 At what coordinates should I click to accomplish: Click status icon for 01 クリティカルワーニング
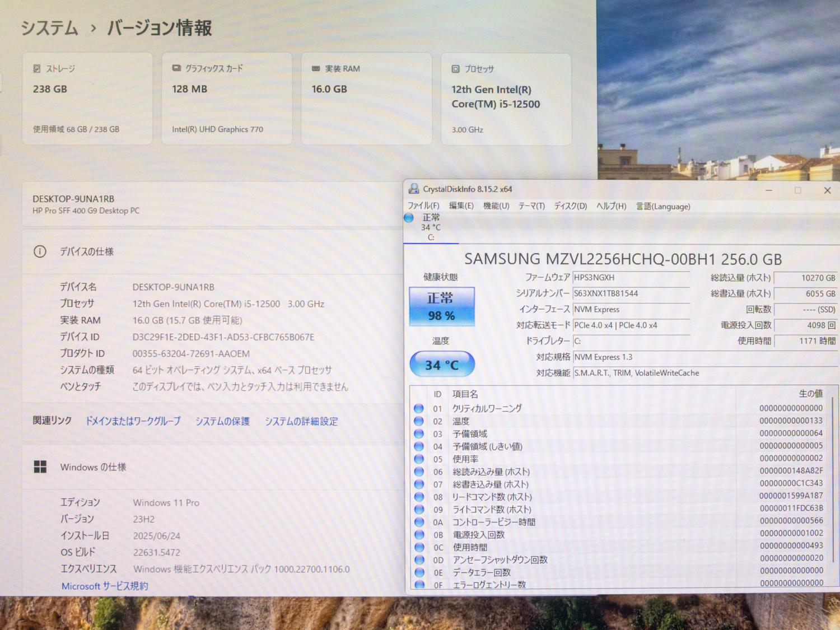tap(418, 408)
